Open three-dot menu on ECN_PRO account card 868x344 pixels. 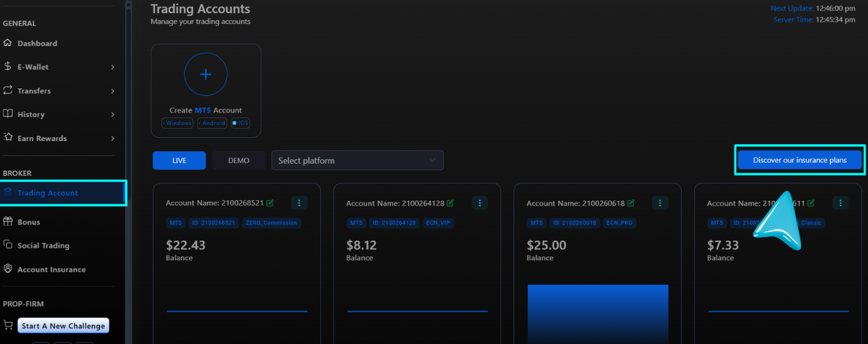pyautogui.click(x=659, y=203)
